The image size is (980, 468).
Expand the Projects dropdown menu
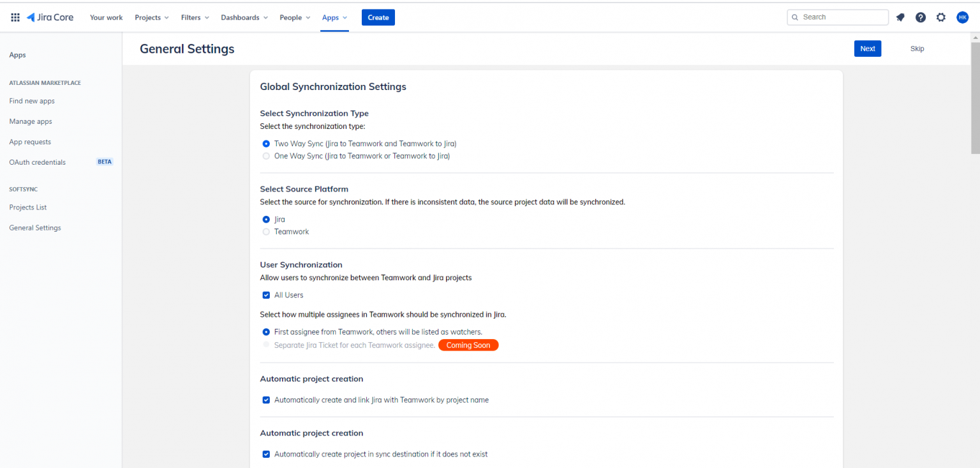click(x=151, y=17)
